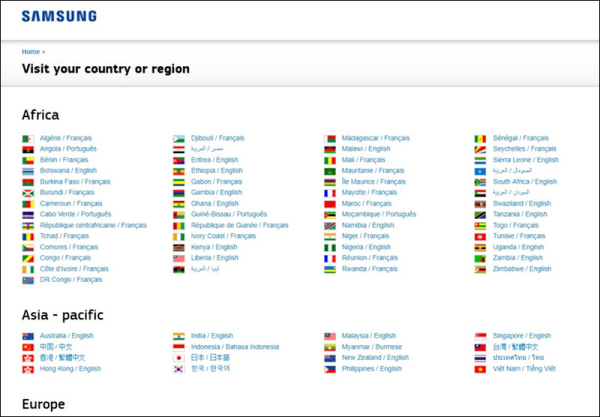Select Cameroun / Français

tap(71, 204)
